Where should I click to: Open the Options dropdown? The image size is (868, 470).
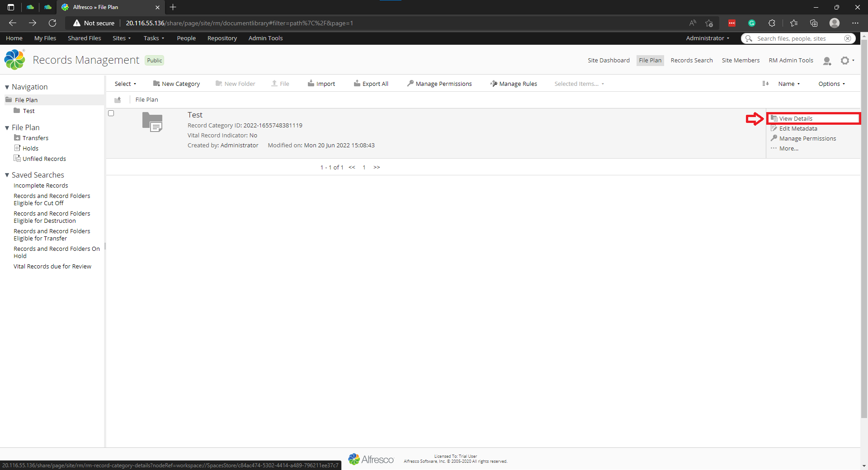pyautogui.click(x=831, y=84)
